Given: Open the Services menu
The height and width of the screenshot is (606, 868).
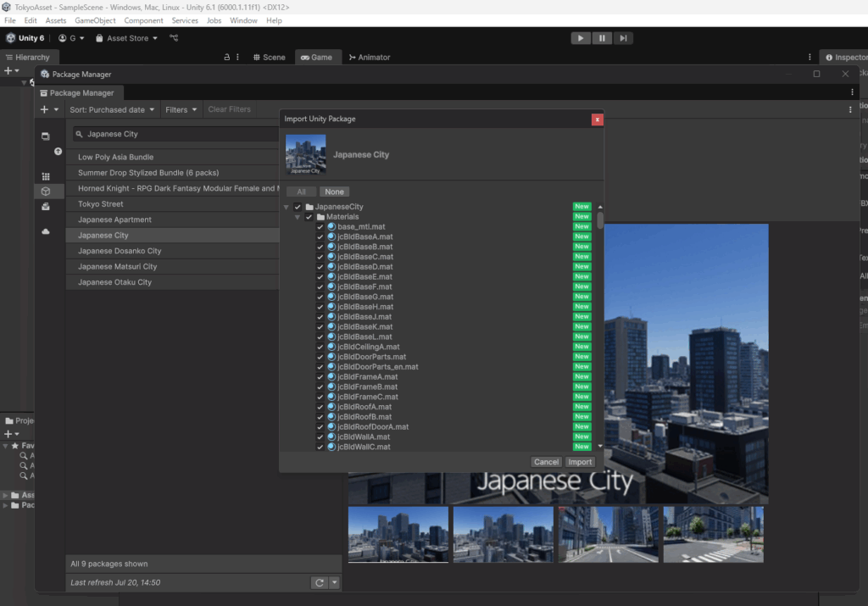Looking at the screenshot, I should click(x=185, y=20).
